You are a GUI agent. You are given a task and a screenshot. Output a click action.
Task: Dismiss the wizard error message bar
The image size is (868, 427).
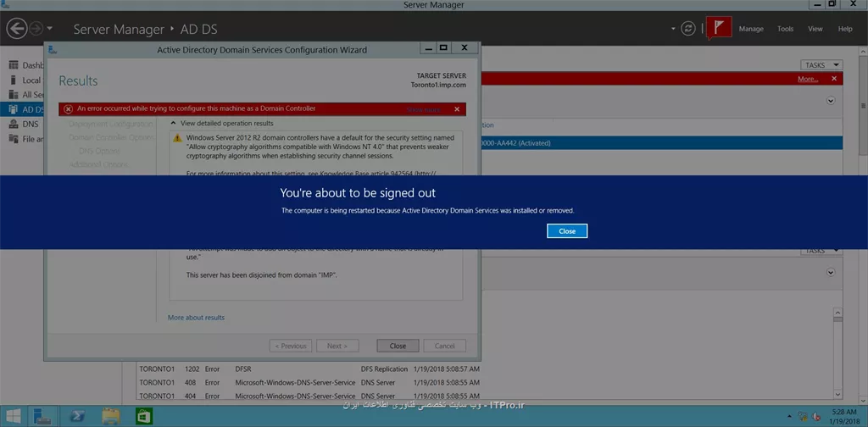pyautogui.click(x=457, y=109)
